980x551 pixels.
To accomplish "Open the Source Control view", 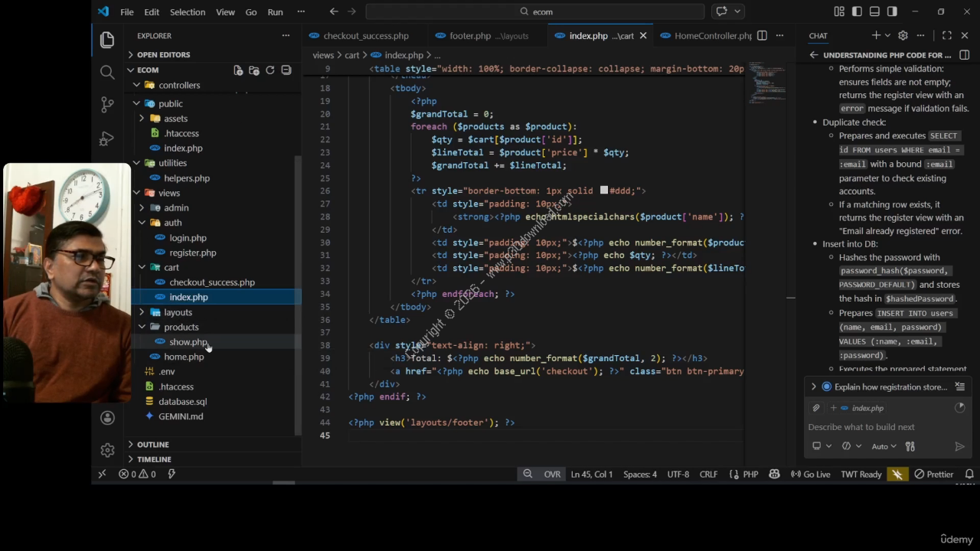I will click(107, 105).
